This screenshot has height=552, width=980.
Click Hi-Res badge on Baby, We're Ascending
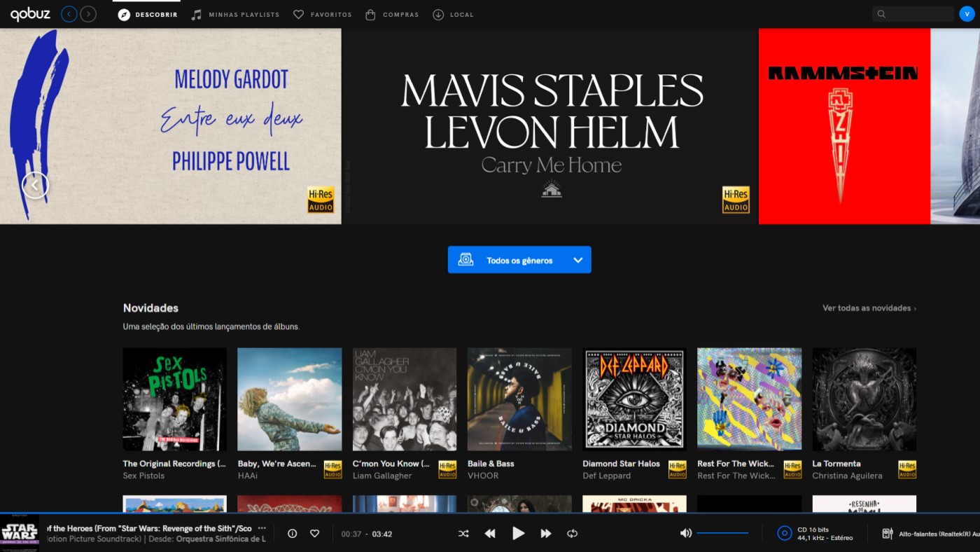(x=332, y=469)
